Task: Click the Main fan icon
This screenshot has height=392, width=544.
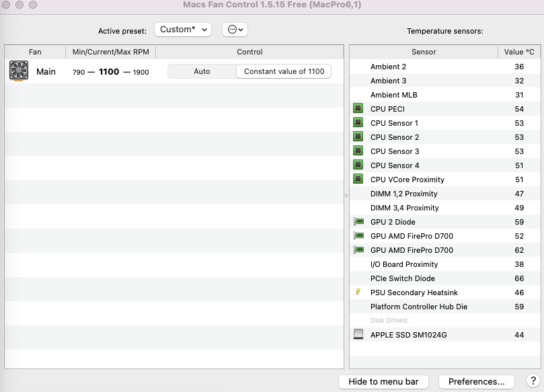Action: click(x=19, y=71)
